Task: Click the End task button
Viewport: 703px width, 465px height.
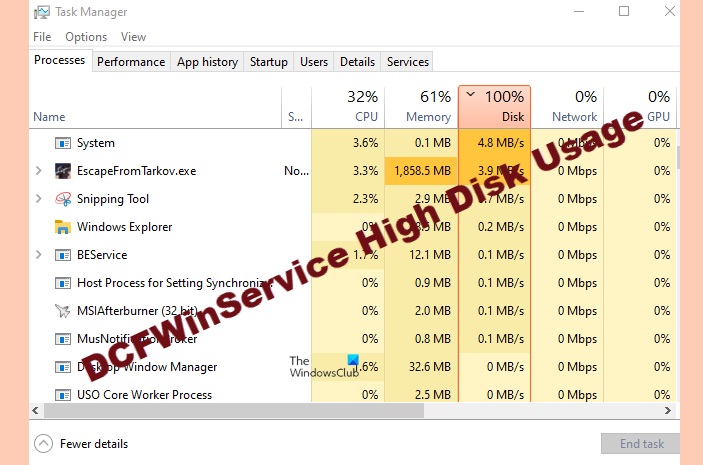Action: coord(641,444)
